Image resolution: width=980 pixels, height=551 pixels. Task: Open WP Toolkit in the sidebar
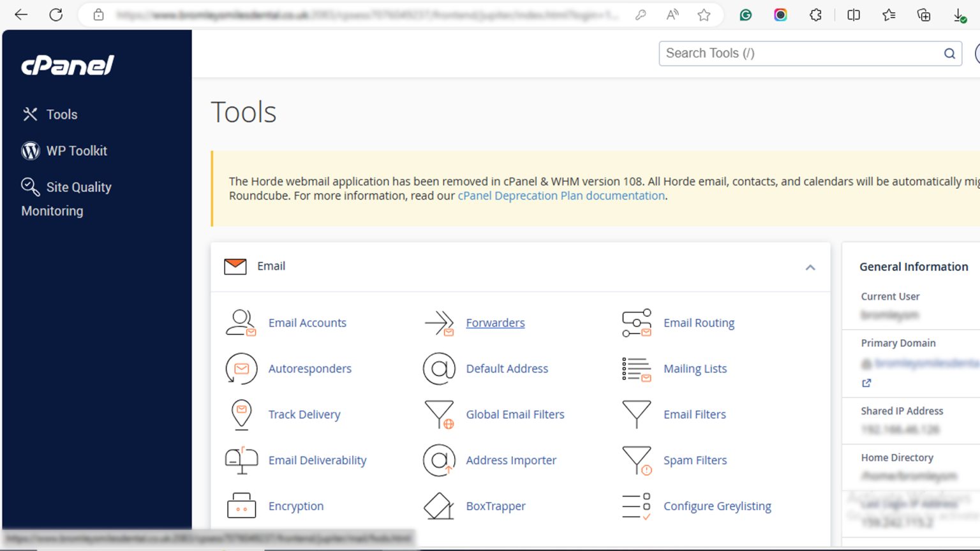77,151
